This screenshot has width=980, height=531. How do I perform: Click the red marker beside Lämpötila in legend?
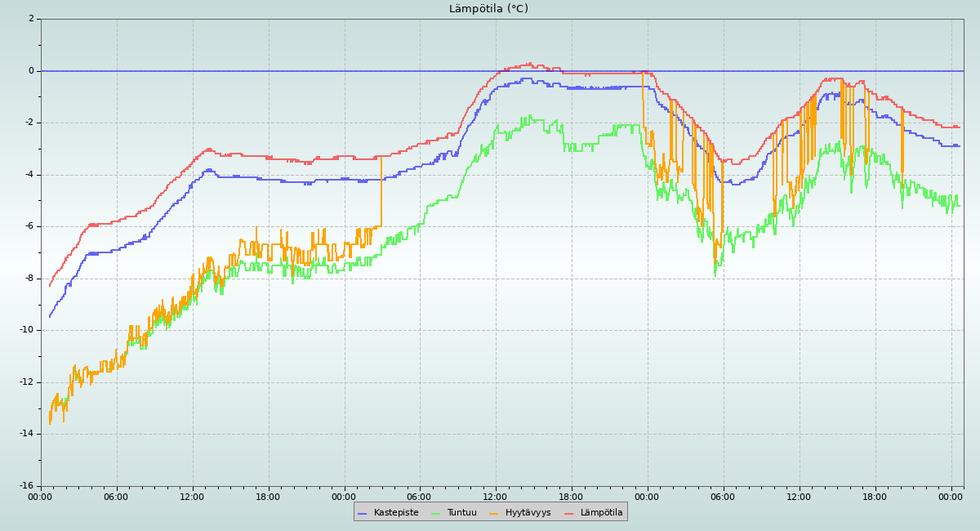tap(569, 513)
